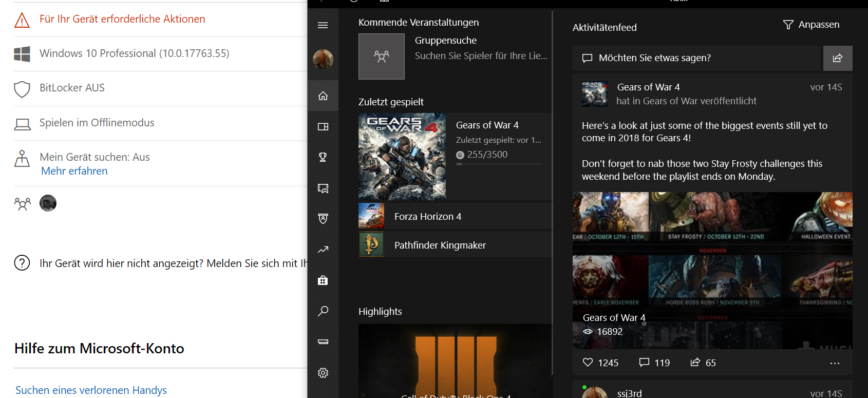Open the user avatar next to people icon
The image size is (868, 398).
click(x=48, y=203)
